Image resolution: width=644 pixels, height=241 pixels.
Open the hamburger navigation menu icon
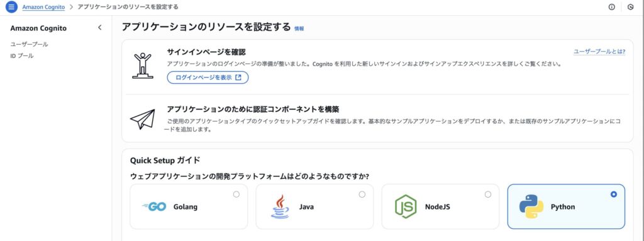(11, 7)
